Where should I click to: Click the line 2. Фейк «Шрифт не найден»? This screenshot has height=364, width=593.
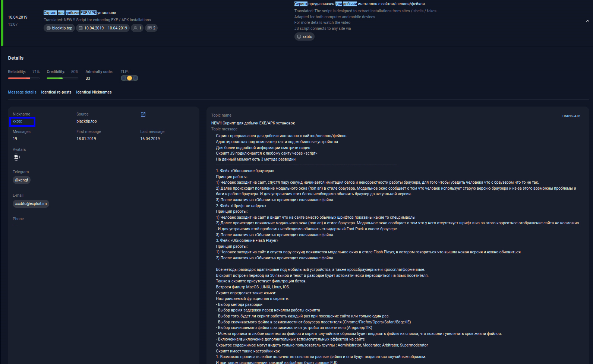click(x=241, y=206)
